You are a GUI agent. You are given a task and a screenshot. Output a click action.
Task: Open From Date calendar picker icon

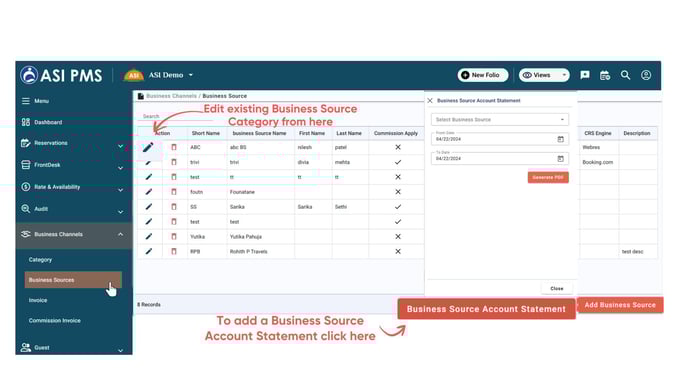point(560,139)
